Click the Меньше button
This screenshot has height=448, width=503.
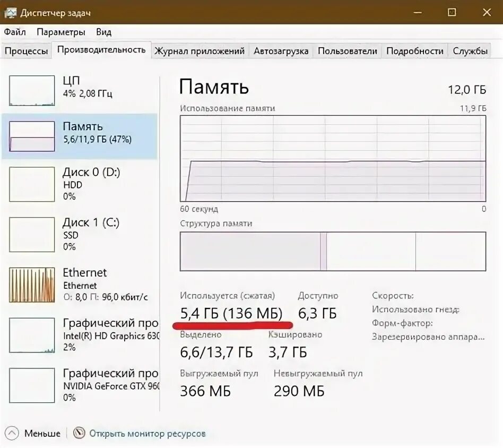(42, 434)
